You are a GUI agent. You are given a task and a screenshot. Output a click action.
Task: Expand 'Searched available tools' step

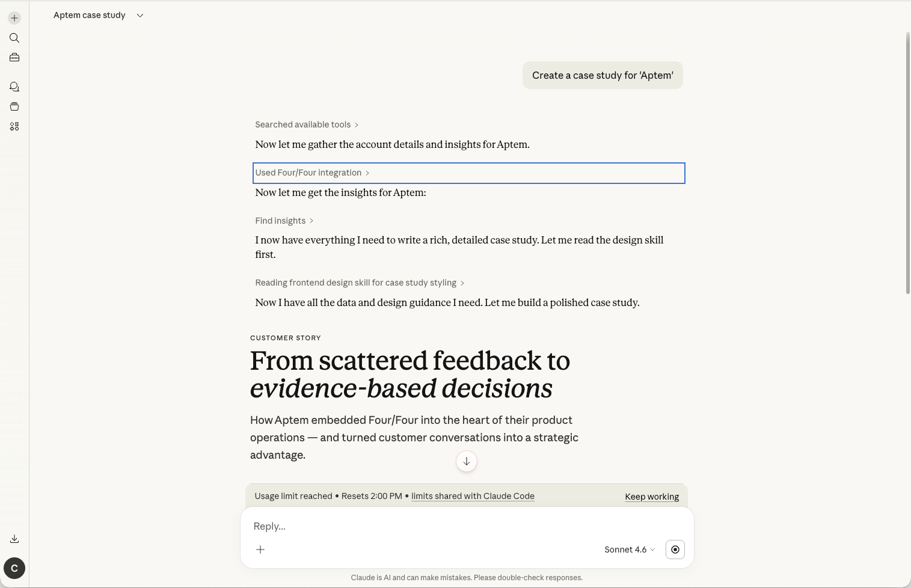[x=307, y=124]
